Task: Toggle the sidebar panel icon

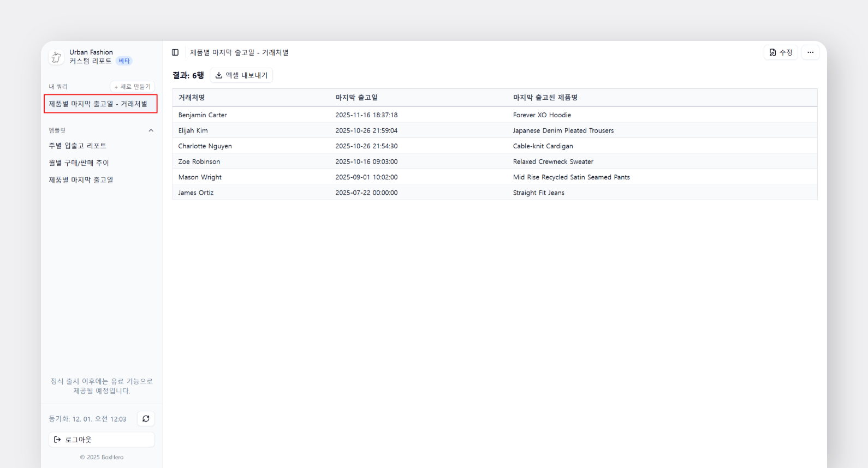Action: click(x=175, y=52)
